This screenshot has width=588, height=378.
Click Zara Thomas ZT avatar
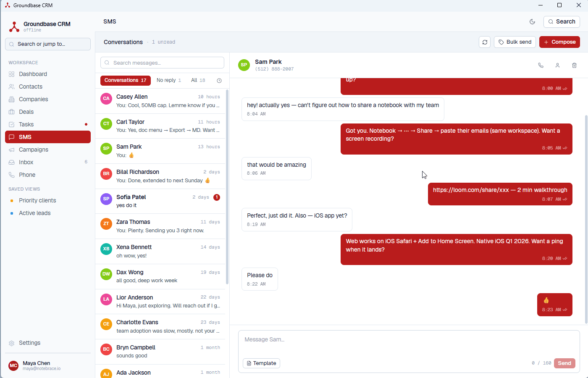(x=106, y=224)
